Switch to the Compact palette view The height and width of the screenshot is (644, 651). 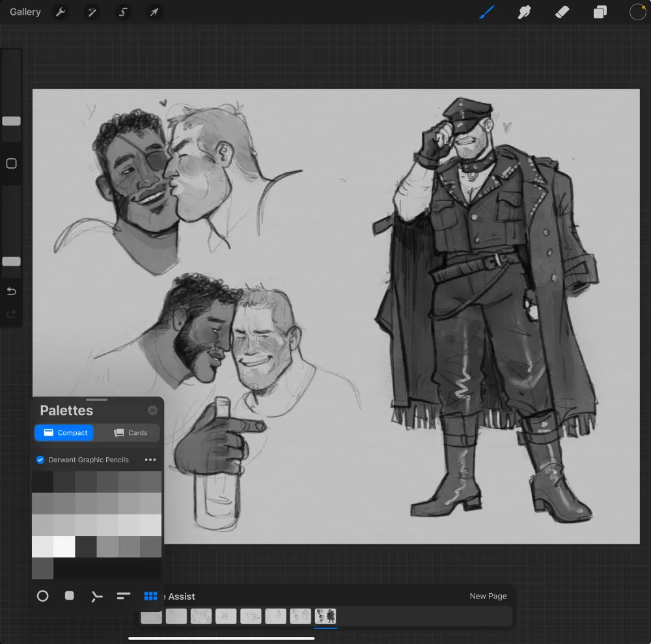(x=64, y=433)
